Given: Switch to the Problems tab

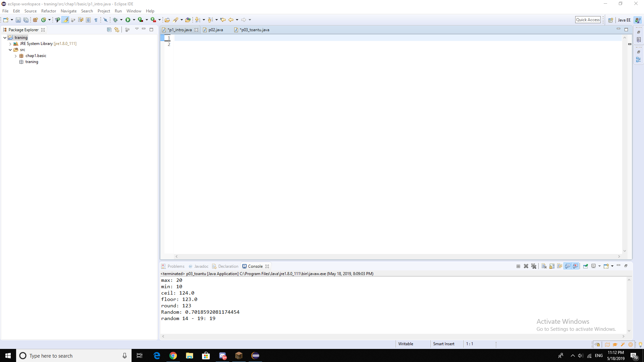Looking at the screenshot, I should click(x=176, y=266).
